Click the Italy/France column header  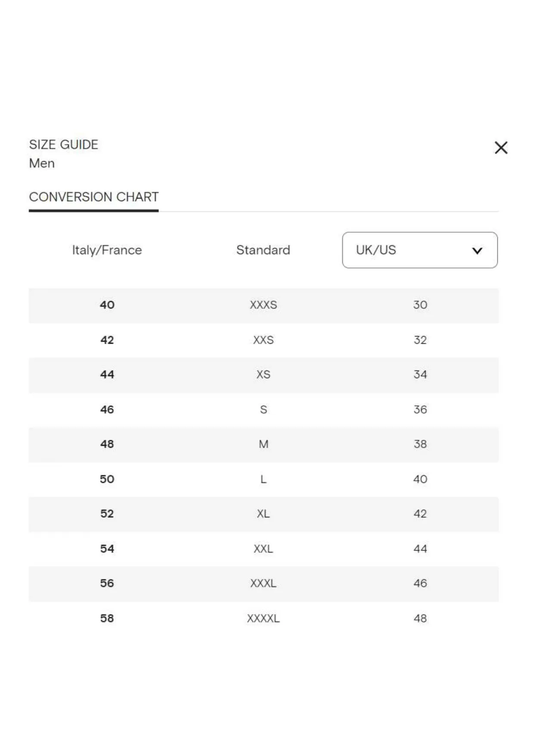[107, 250]
